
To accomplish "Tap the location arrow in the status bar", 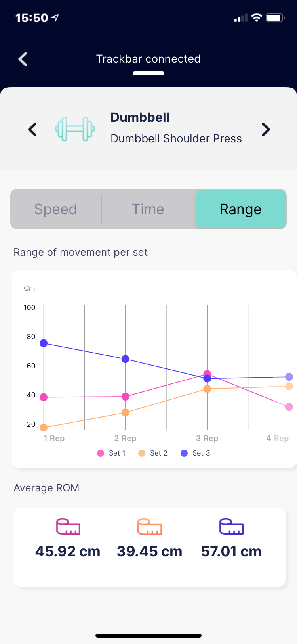I will pyautogui.click(x=55, y=17).
